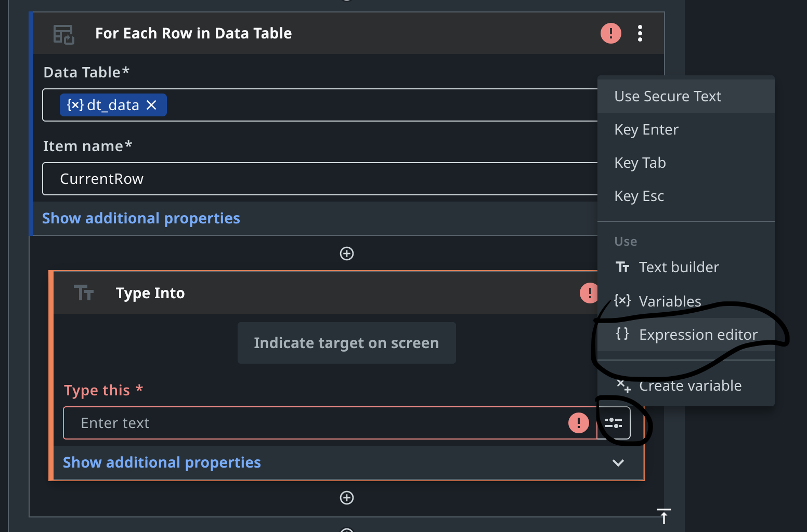
Task: Remove the dt_data variable chip
Action: click(x=151, y=105)
